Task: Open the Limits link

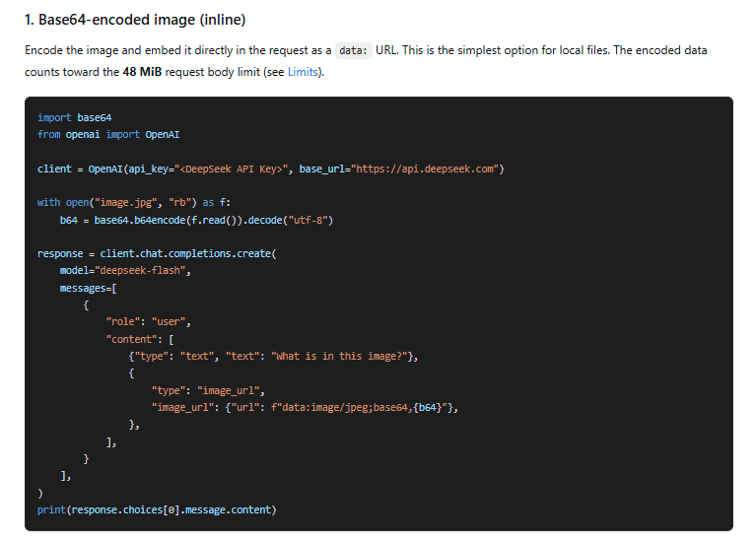Action: [303, 72]
